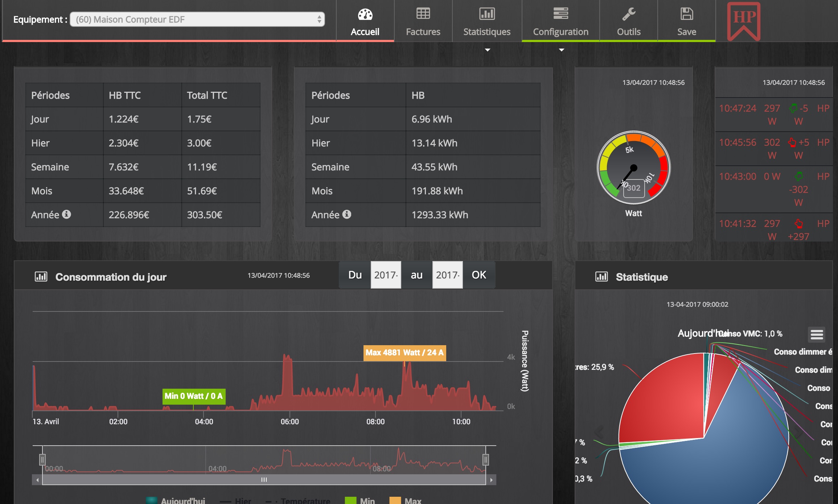838x504 pixels.
Task: Open the Factures tab
Action: point(423,21)
